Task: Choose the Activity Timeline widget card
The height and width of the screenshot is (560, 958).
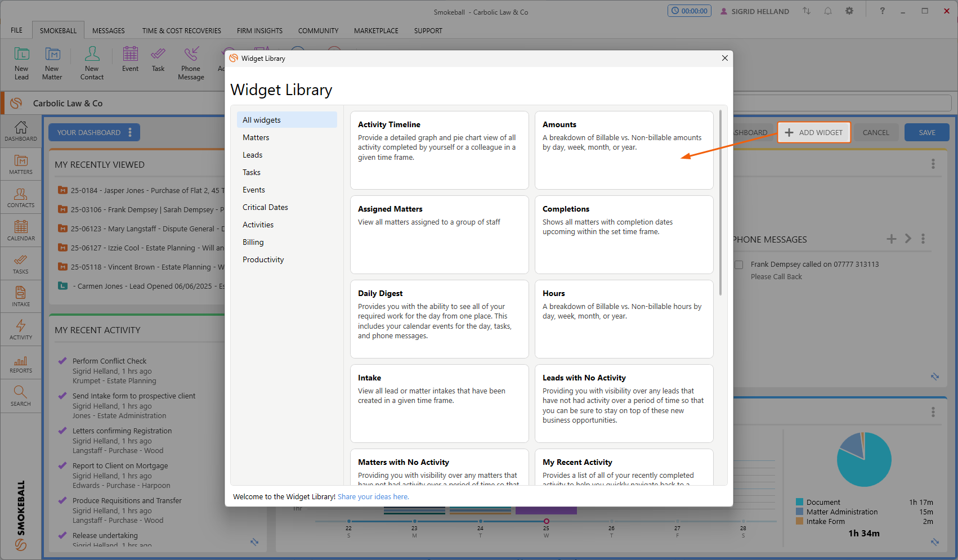Action: (439, 150)
